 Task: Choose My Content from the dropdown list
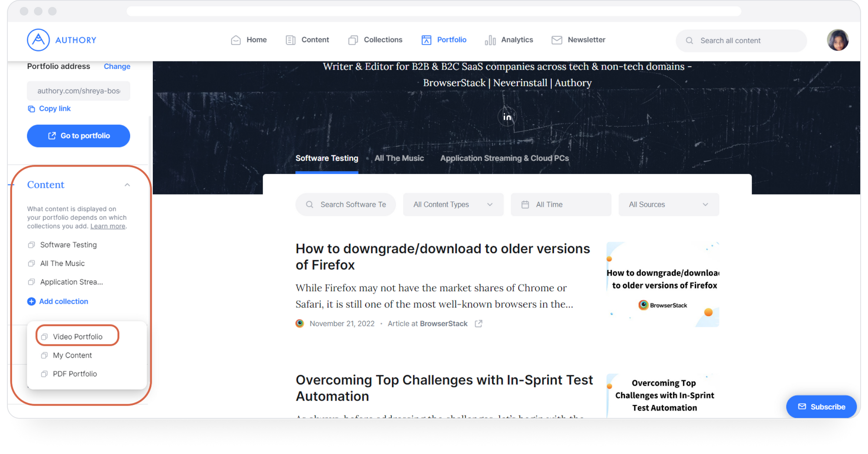(66, 355)
